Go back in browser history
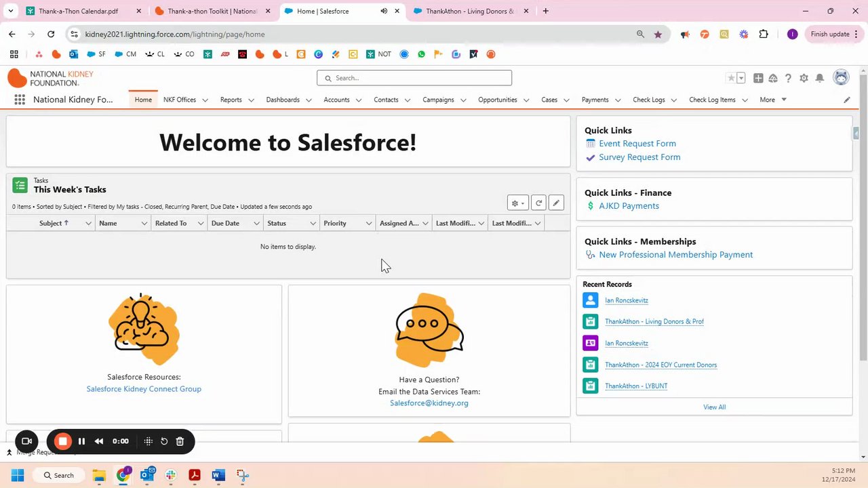The height and width of the screenshot is (488, 868). tap(12, 34)
